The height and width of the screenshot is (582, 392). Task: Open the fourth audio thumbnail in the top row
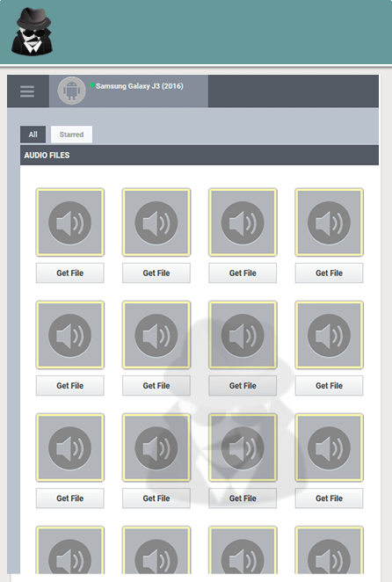(x=330, y=222)
